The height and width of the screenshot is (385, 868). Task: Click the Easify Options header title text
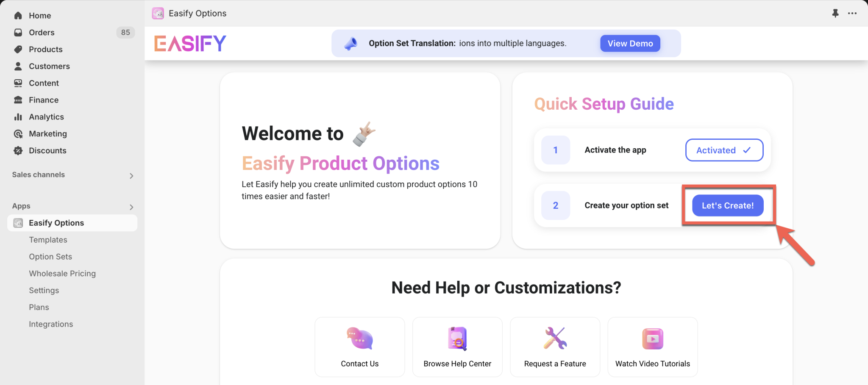198,14
